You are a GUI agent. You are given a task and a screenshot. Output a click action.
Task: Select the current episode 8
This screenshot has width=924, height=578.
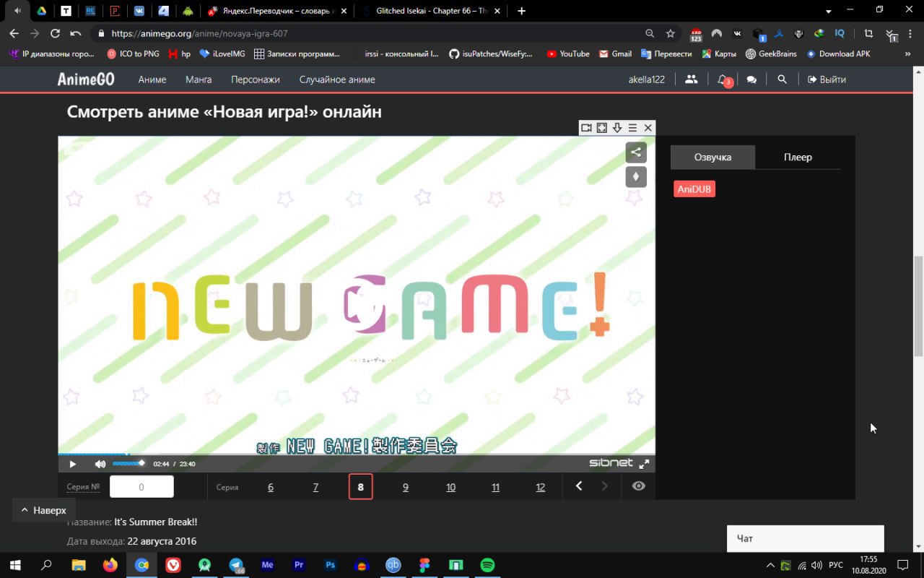click(361, 487)
